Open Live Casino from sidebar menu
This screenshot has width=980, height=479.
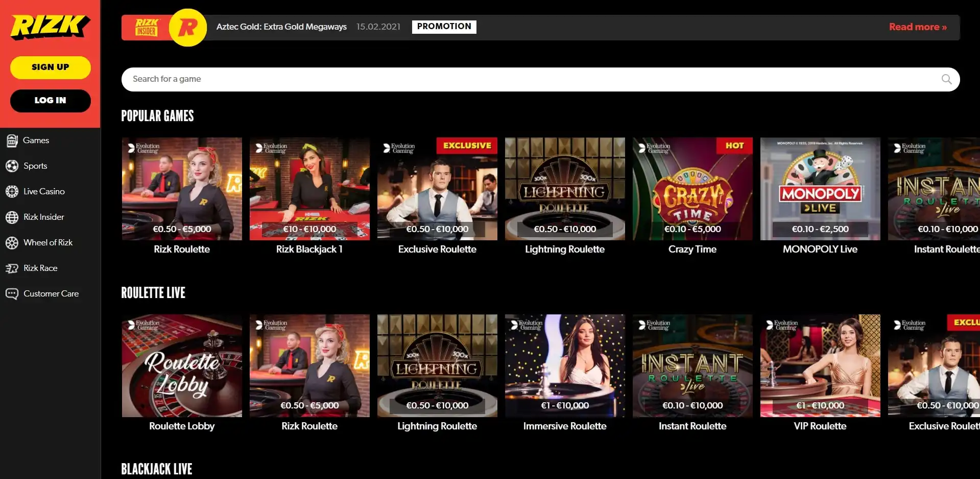pos(44,192)
